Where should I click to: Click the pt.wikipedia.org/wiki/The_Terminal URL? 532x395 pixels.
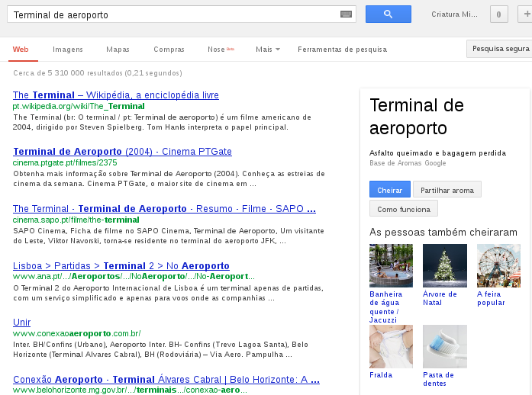coord(79,107)
